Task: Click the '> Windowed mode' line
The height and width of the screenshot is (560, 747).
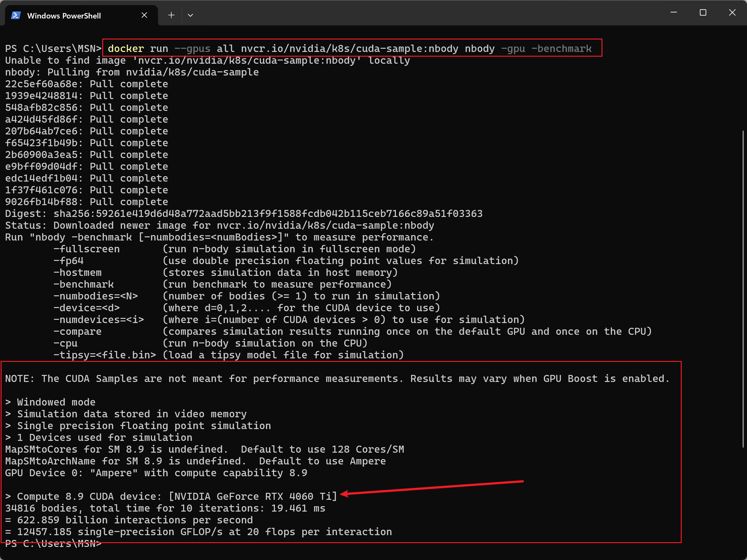Action: 50,402
